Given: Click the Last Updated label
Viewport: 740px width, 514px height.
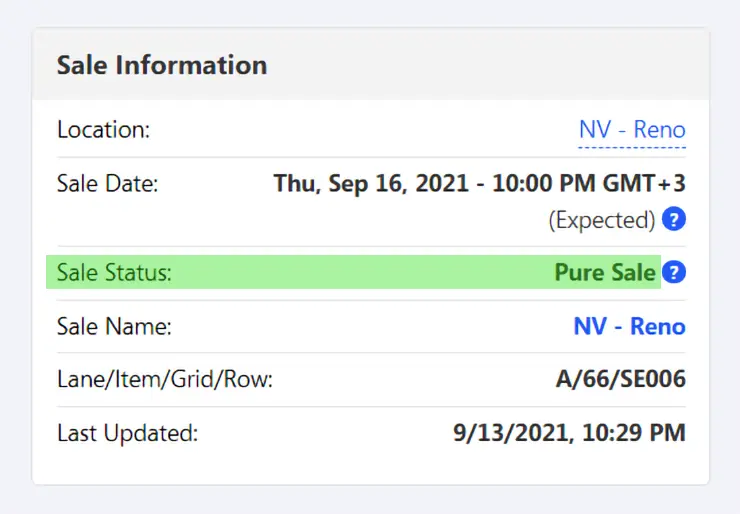Looking at the screenshot, I should pyautogui.click(x=127, y=433).
